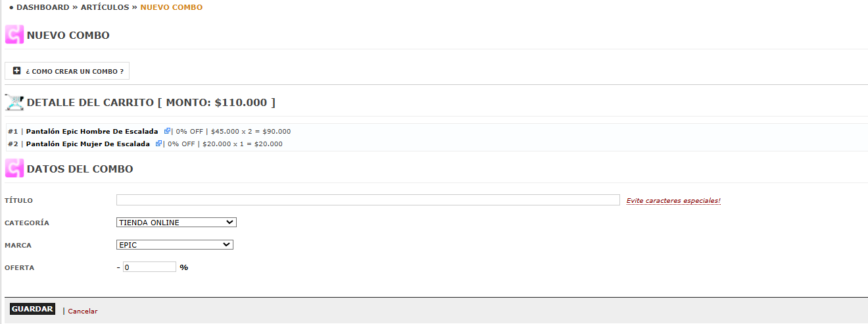Open external link icon for Pantalón Epic Hombre
Image resolution: width=868 pixels, height=324 pixels.
pos(168,131)
